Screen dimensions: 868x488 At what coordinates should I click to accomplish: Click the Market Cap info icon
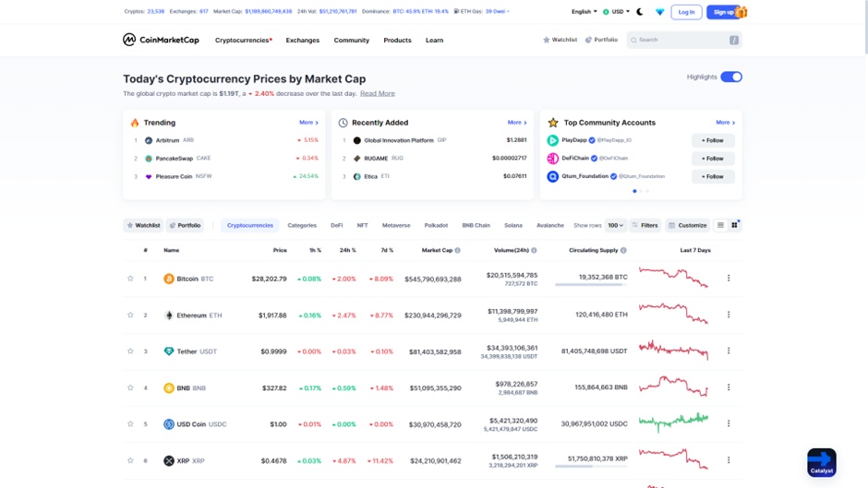[457, 250]
